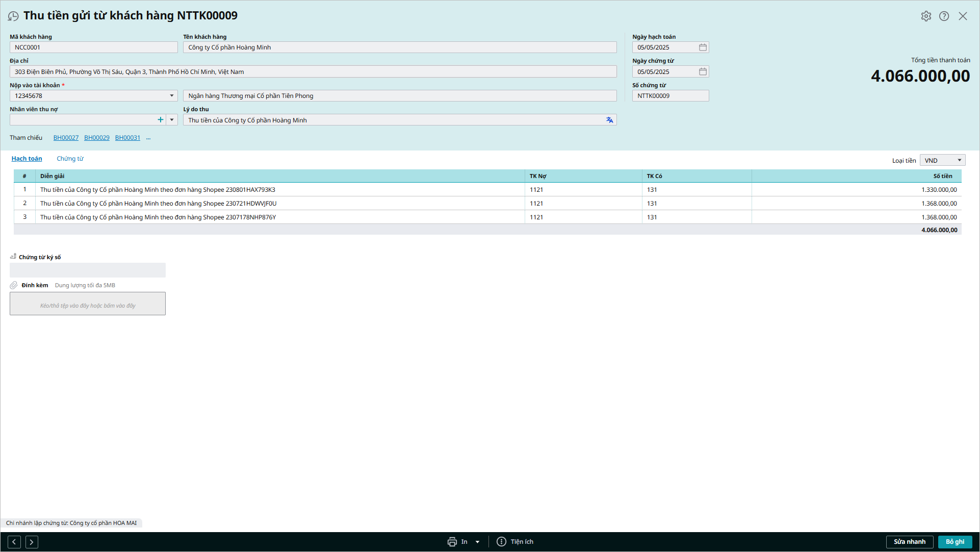980x552 pixels.
Task: Expand the In print options arrow
Action: [x=478, y=542]
